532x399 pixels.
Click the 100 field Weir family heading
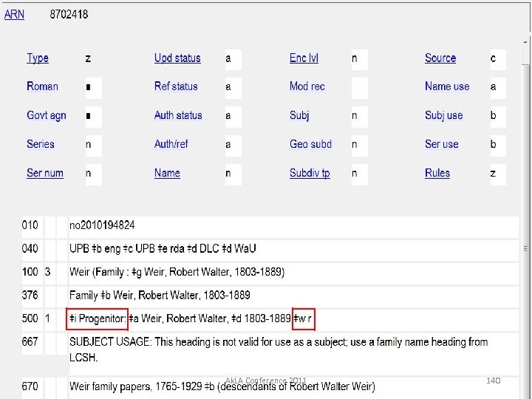(x=177, y=272)
